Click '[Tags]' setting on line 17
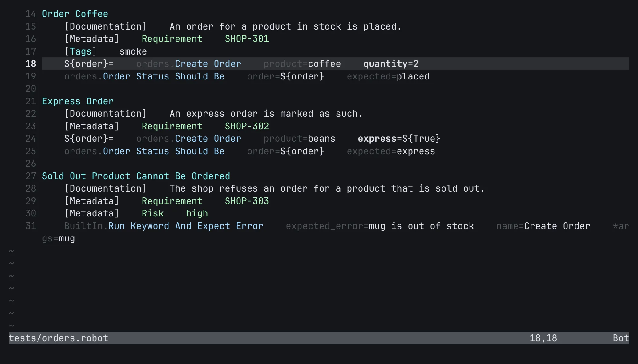 tap(80, 51)
